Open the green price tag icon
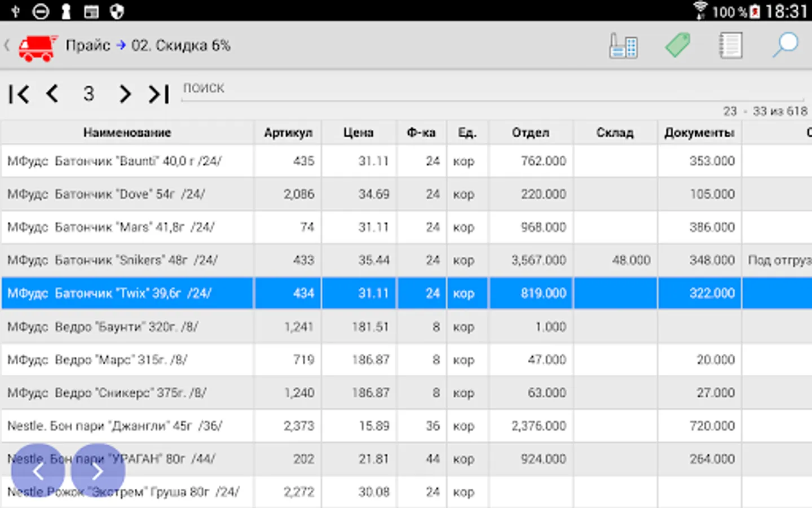Screen dimensions: 812x508 tap(677, 45)
